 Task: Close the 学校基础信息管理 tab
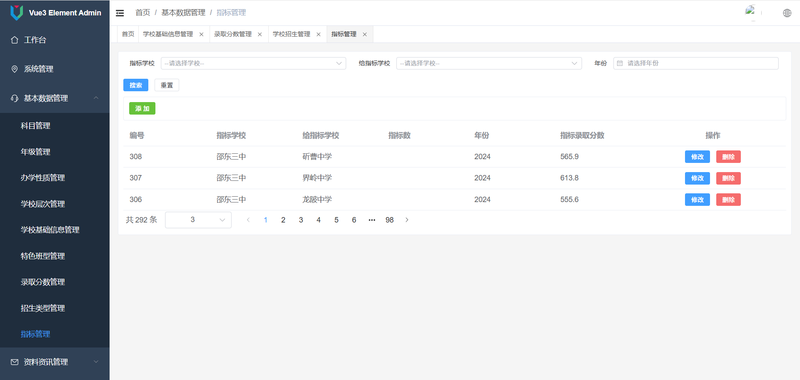pos(201,34)
